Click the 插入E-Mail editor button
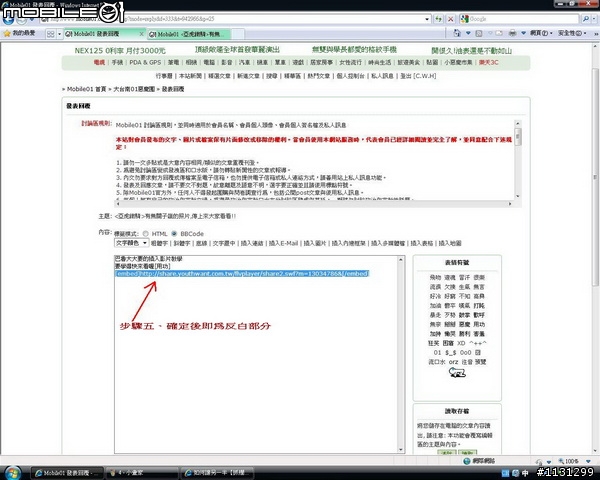The width and height of the screenshot is (600, 480). click(x=284, y=243)
